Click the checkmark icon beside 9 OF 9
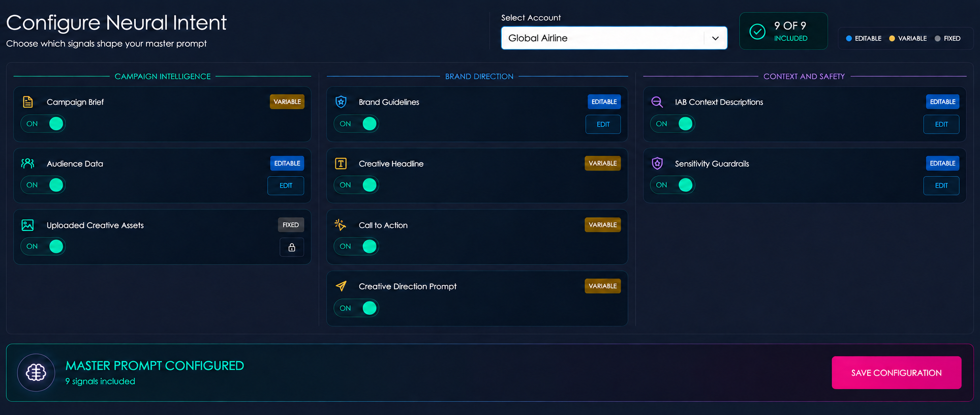Image resolution: width=980 pixels, height=415 pixels. pos(757,32)
